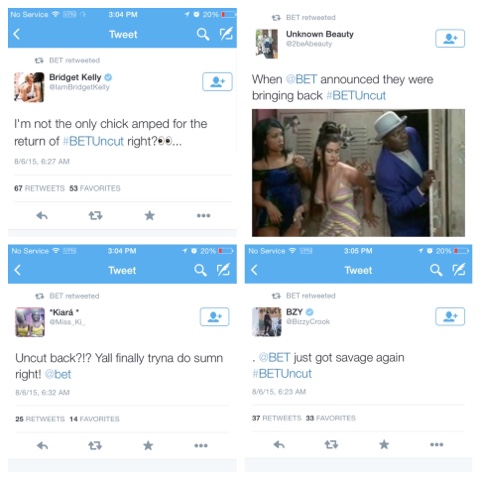Open #BETUncut hashtag in Bridget Kelly tweet
This screenshot has height=480, width=480.
(93, 141)
